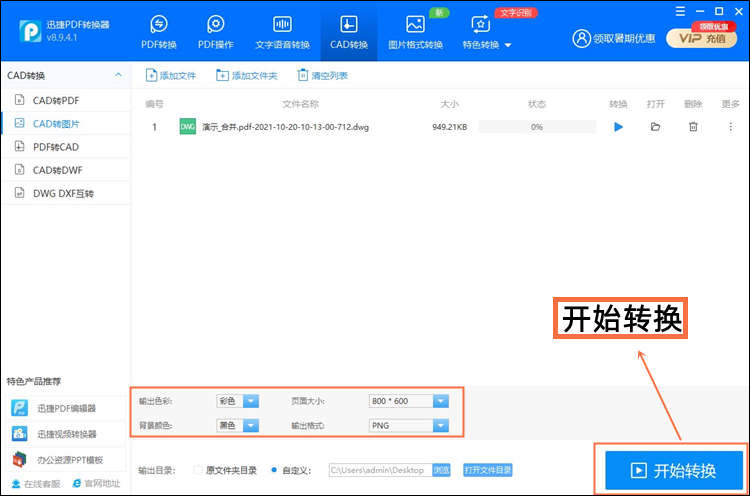The height and width of the screenshot is (496, 750).
Task: Open output folder icon for the file
Action: 655,127
